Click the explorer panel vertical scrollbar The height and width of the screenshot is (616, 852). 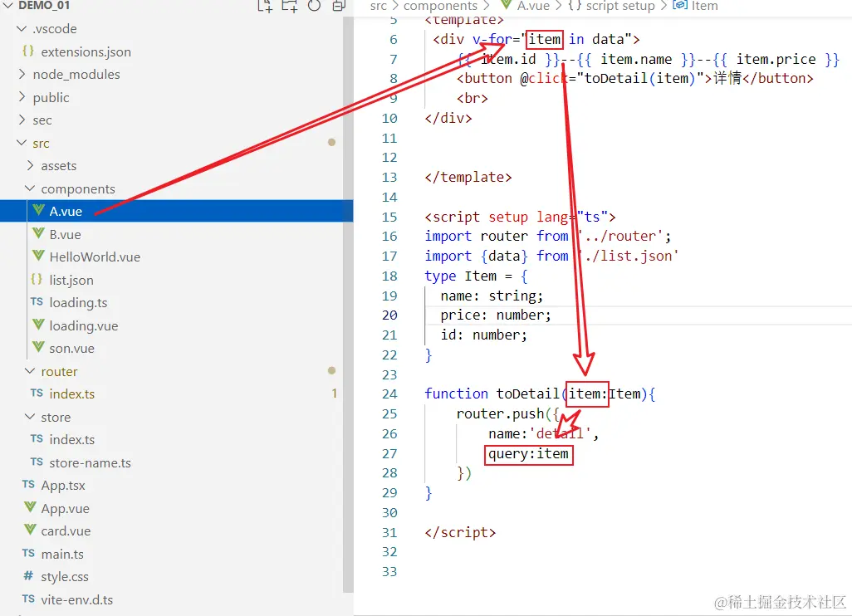pyautogui.click(x=348, y=304)
